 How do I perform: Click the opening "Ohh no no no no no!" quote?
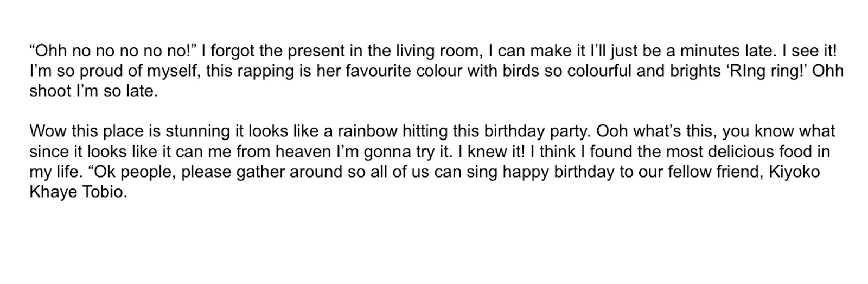tap(113, 51)
